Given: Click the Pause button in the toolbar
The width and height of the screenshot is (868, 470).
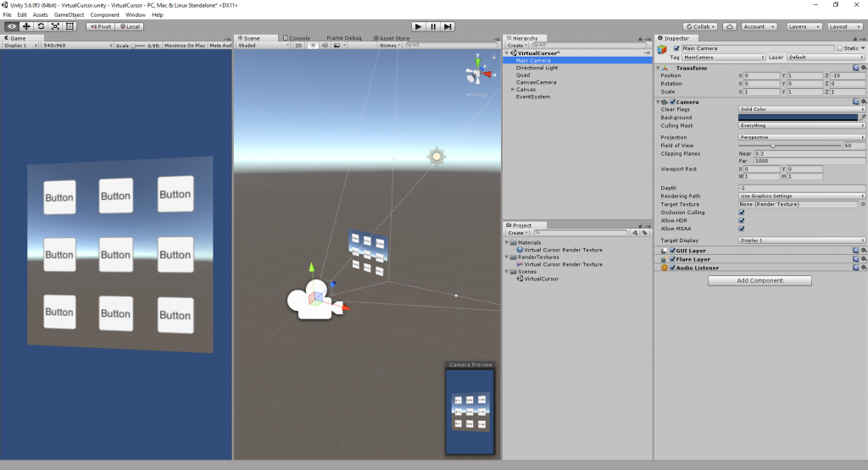Looking at the screenshot, I should tap(433, 26).
